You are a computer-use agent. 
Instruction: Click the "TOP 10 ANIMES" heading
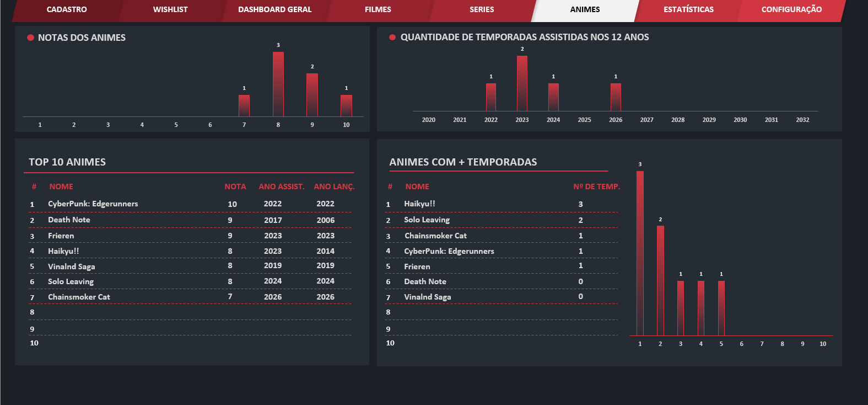pos(67,162)
